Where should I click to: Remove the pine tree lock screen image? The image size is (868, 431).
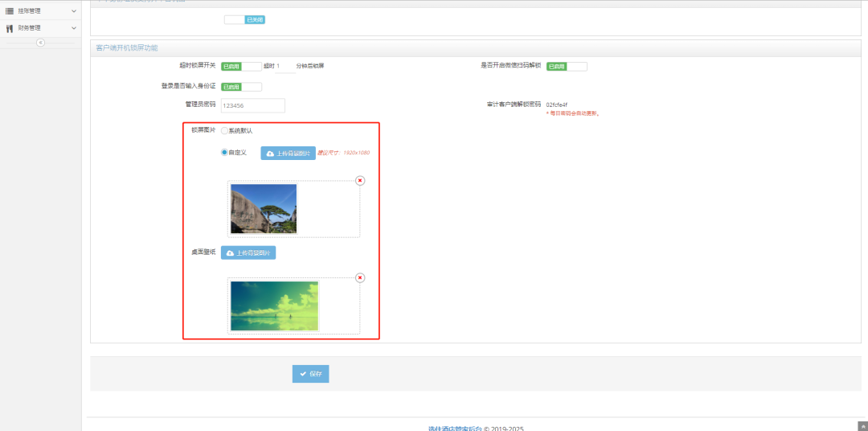coord(360,181)
